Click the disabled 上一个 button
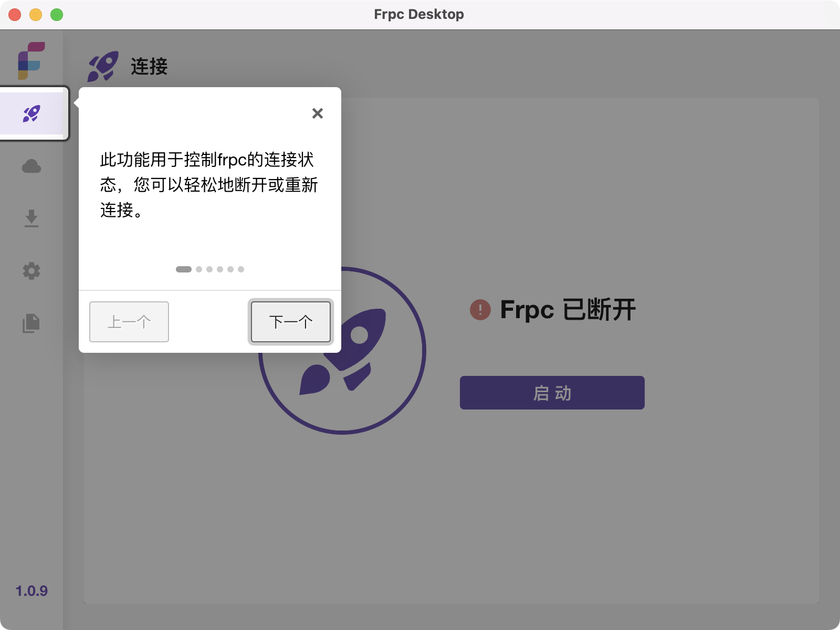 (129, 322)
